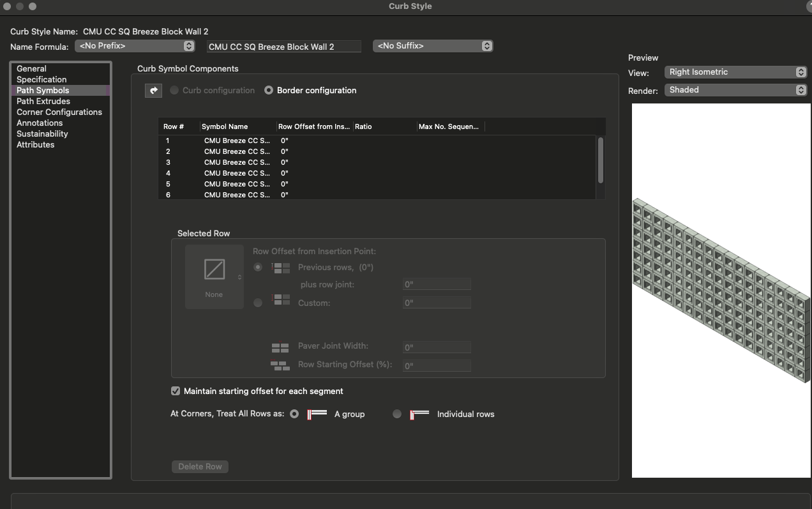
Task: Open the Sustainability pane
Action: click(x=42, y=134)
